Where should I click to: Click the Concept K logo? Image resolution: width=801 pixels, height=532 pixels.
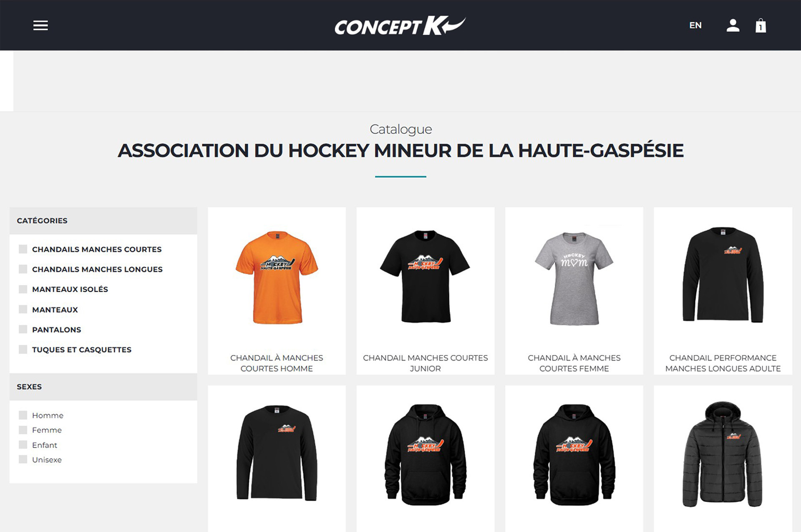tap(400, 26)
